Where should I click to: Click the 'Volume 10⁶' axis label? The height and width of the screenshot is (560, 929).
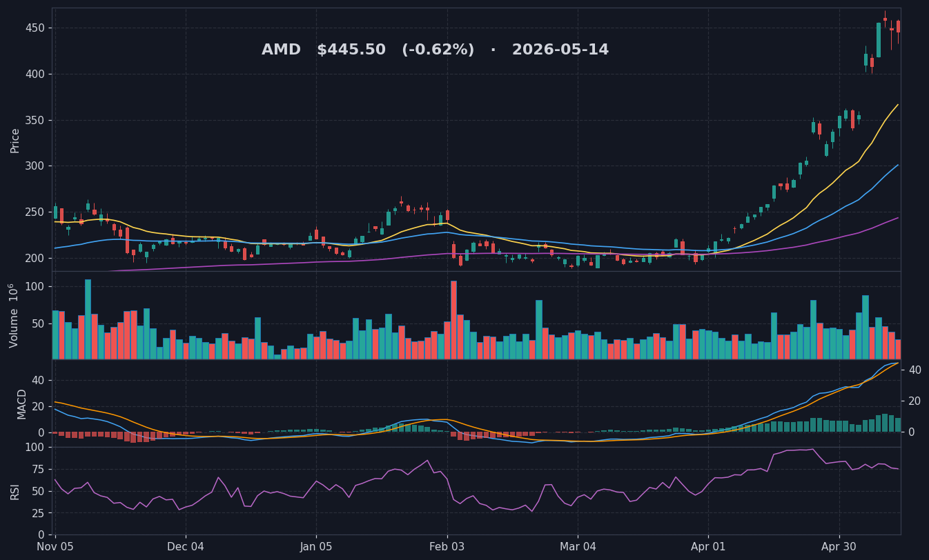[x=14, y=315]
